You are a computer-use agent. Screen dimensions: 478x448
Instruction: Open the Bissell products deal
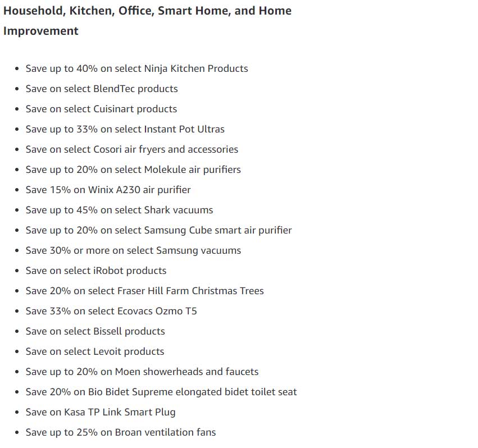(95, 331)
